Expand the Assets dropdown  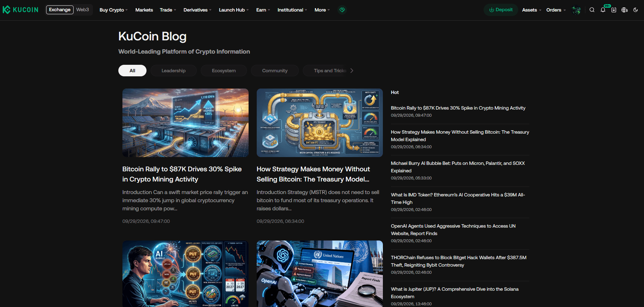click(531, 10)
